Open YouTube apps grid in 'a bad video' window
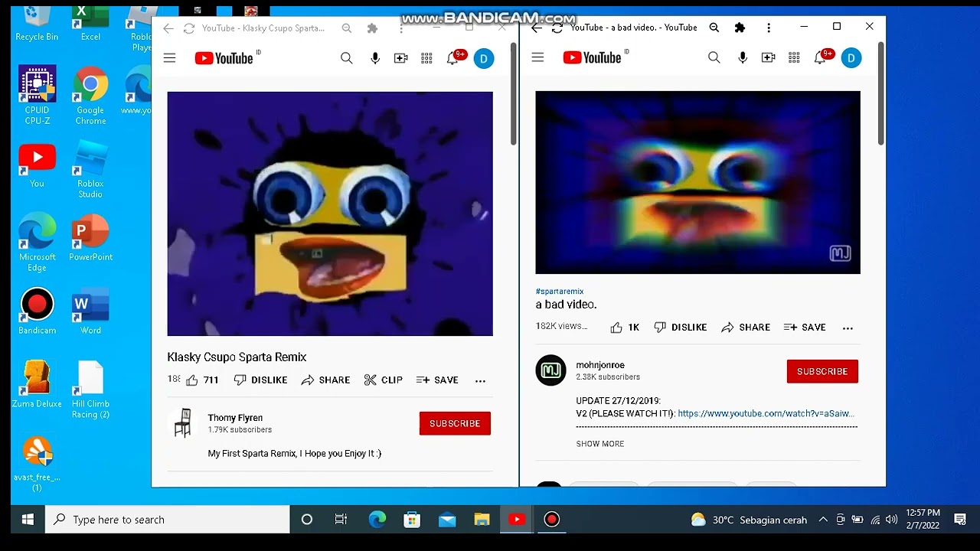This screenshot has height=551, width=980. coord(794,57)
